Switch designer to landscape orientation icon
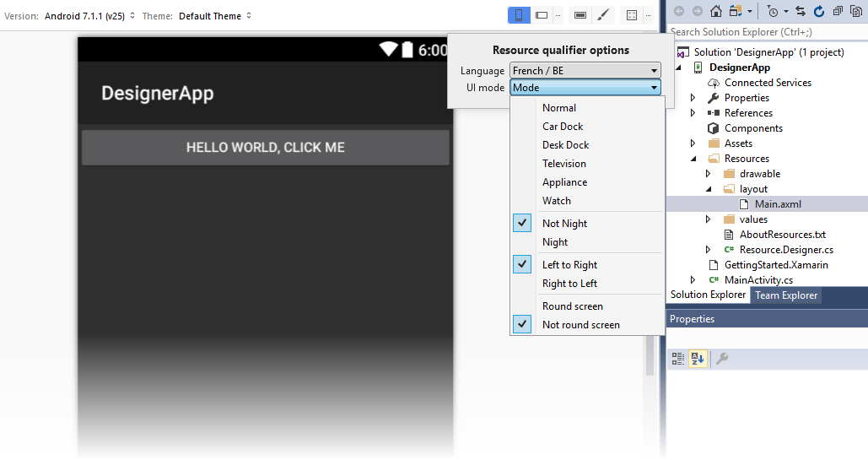Screen dimensions: 868x460 click(x=542, y=15)
